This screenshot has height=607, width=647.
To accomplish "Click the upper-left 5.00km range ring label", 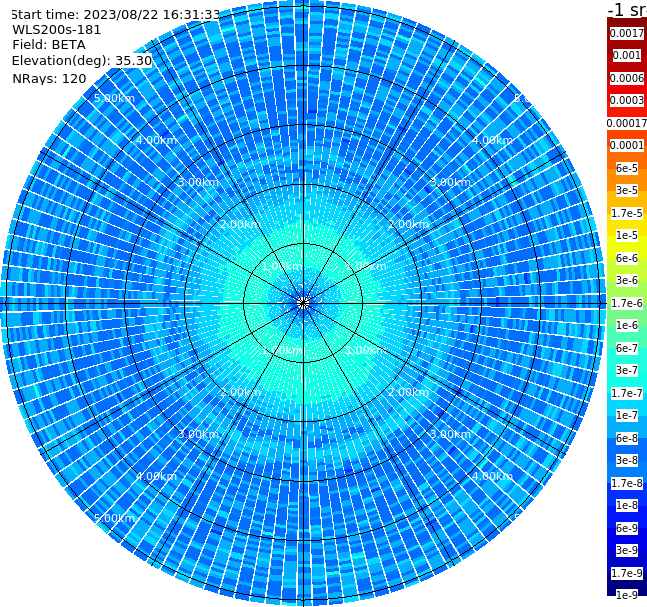I will click(114, 99).
